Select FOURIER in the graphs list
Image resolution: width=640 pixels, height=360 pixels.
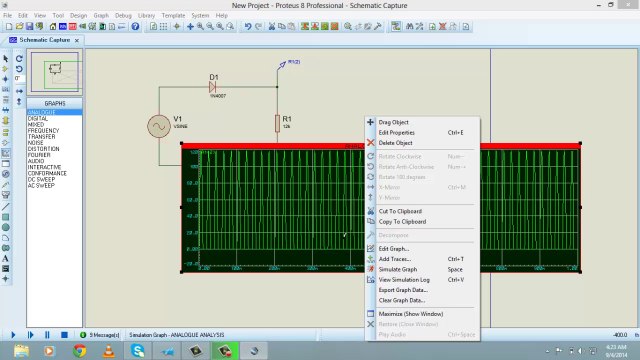39,155
